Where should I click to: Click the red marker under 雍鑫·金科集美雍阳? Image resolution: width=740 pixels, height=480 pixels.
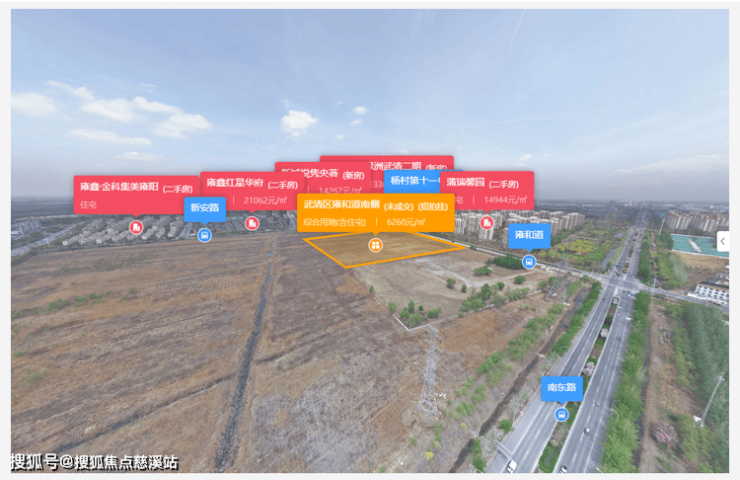point(136,227)
